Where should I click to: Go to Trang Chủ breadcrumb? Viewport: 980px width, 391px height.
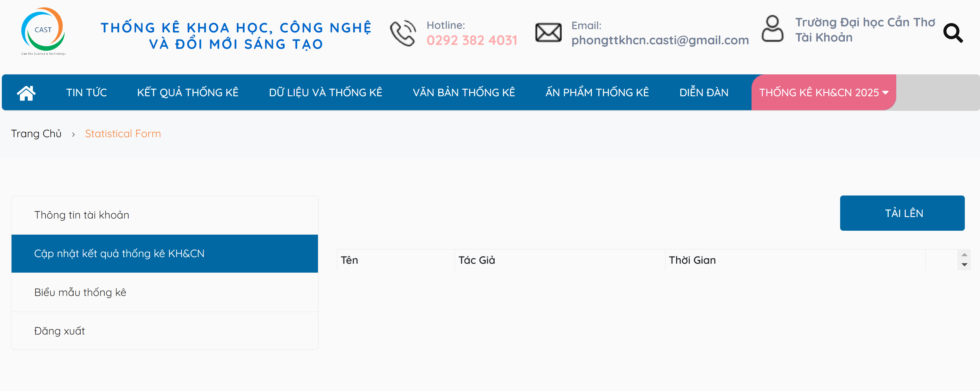36,134
